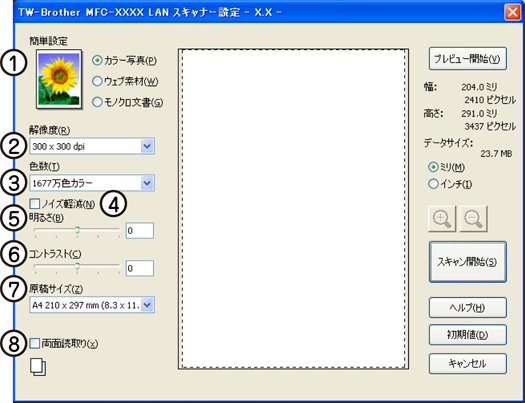Open the 解像度 resolution dropdown
The height and width of the screenshot is (403, 525).
point(92,146)
